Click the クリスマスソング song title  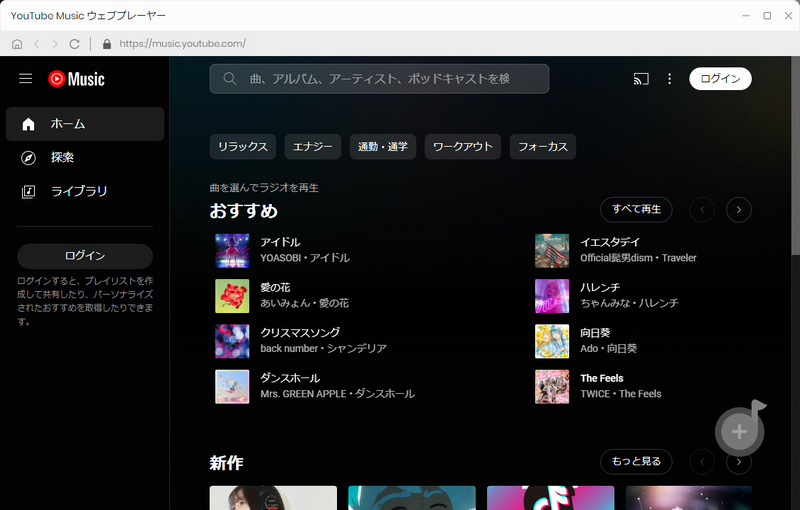tap(300, 333)
